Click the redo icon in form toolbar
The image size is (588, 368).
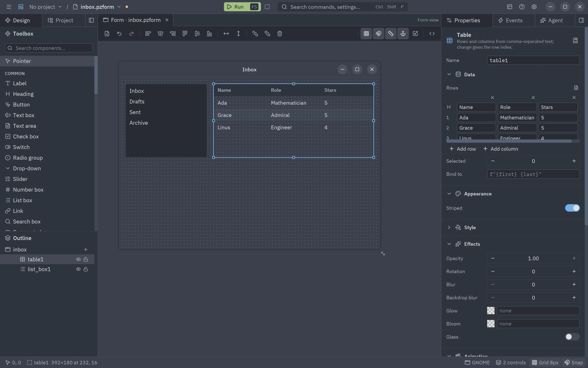pos(131,34)
